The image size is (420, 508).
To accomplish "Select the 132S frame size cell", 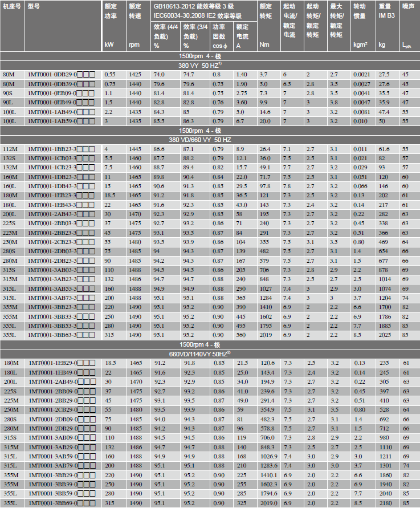I will pos(10,158).
